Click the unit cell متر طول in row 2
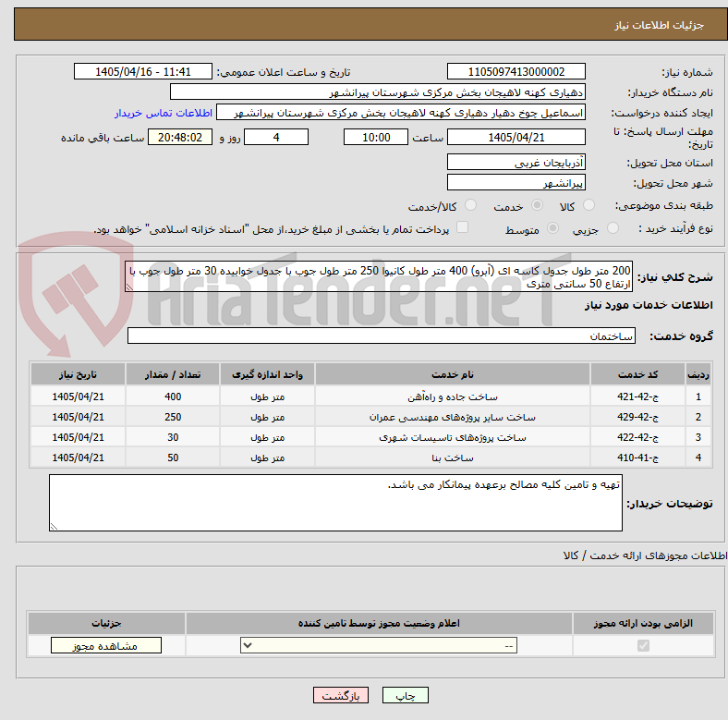The width and height of the screenshot is (728, 720). coord(267,418)
